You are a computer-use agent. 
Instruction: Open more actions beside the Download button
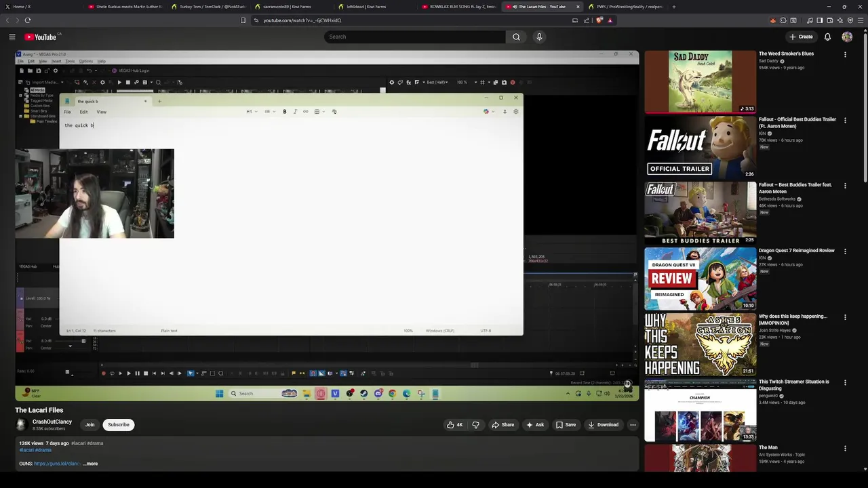[633, 425]
